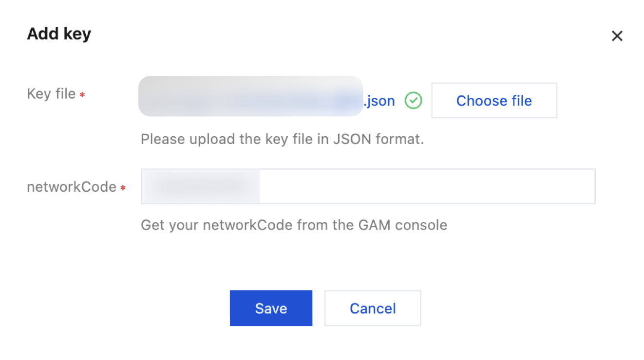Click the red asterisk beside Key file
Image resolution: width=644 pixels, height=360 pixels.
point(82,95)
